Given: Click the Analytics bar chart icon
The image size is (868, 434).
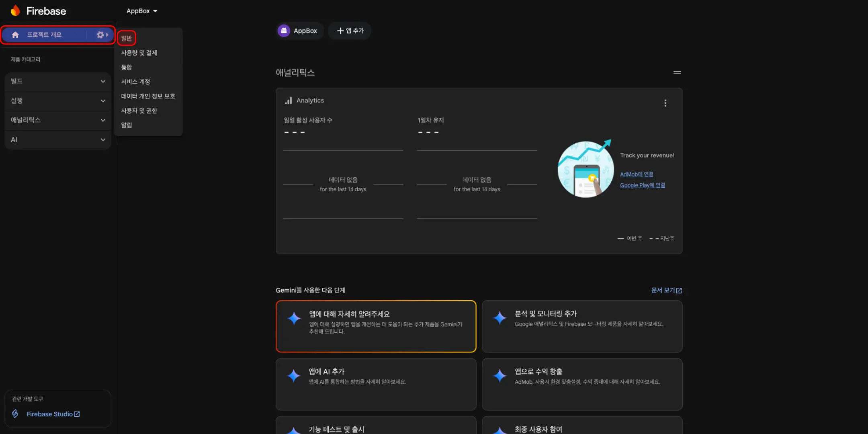Looking at the screenshot, I should click(x=289, y=100).
